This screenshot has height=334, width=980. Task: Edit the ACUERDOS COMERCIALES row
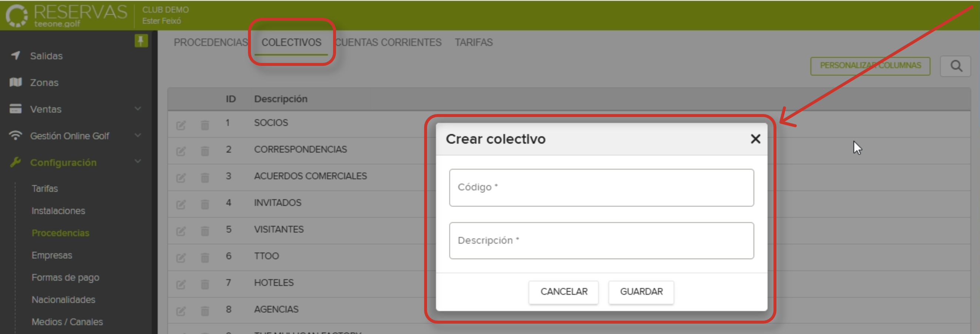coord(181,178)
